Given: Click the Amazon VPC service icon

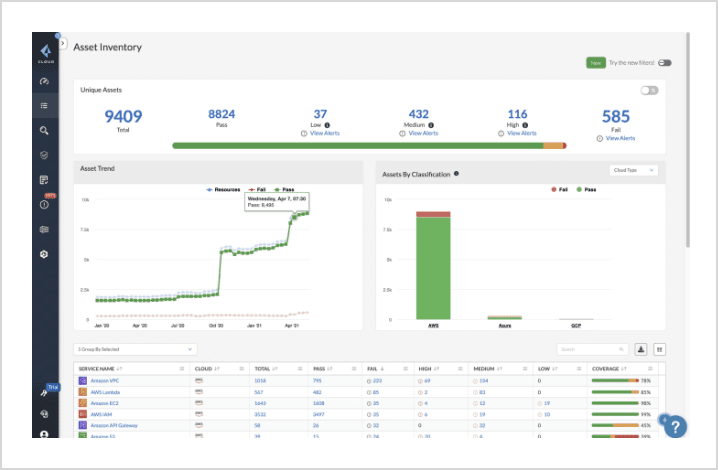Looking at the screenshot, I should pyautogui.click(x=82, y=381).
